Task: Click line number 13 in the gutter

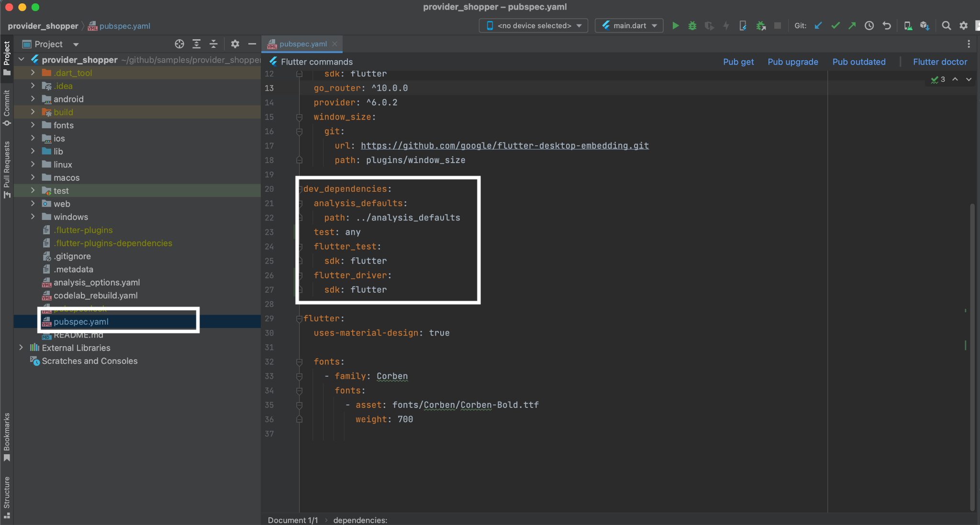Action: click(269, 88)
